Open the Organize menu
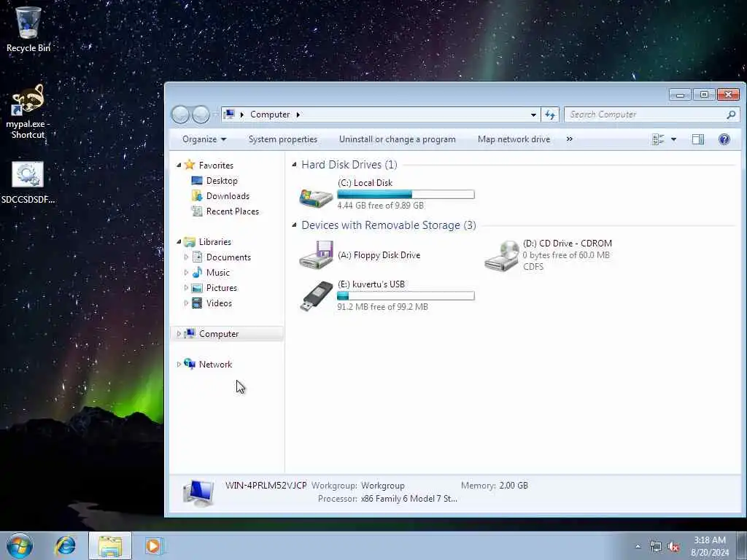747x560 pixels. tap(204, 139)
